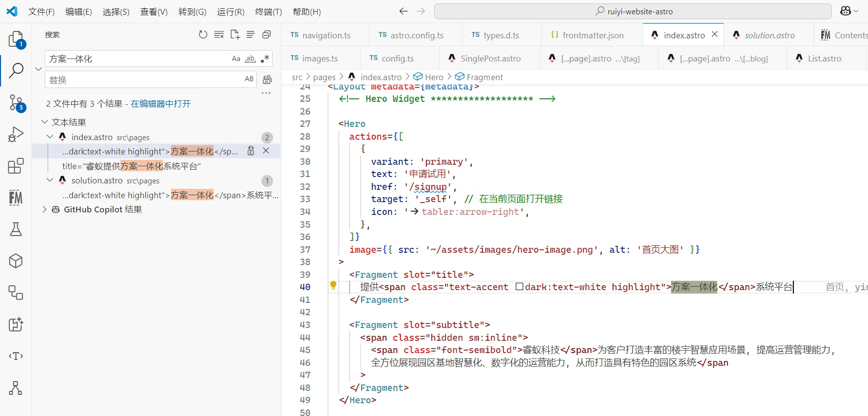Screen dimensions: 868x416
Task: Dismiss the highlighted search match
Action: (266, 151)
